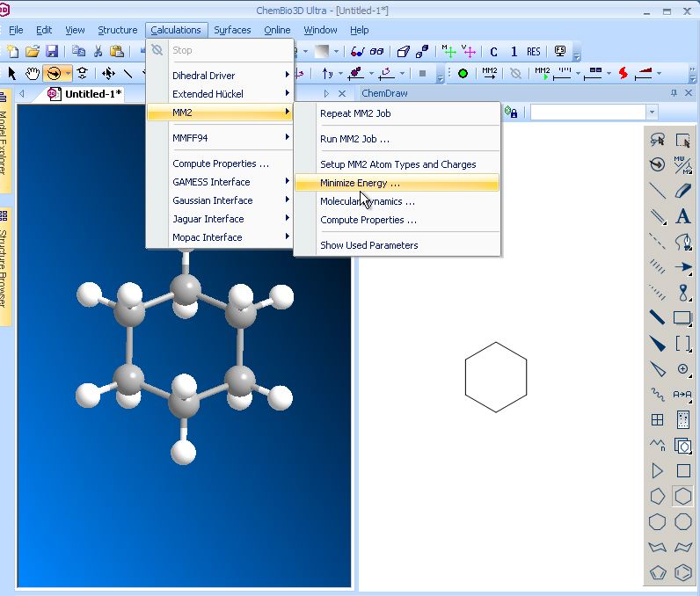Select the Cyclobutane ring tool

click(x=682, y=470)
